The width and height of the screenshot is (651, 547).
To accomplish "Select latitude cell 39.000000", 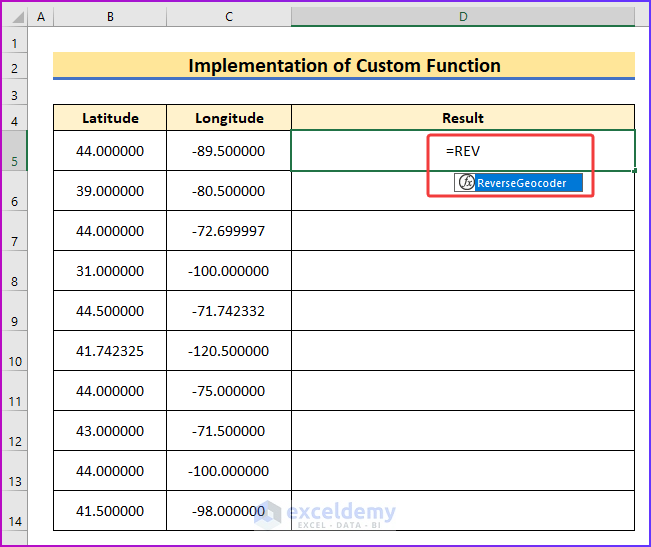I will point(110,190).
